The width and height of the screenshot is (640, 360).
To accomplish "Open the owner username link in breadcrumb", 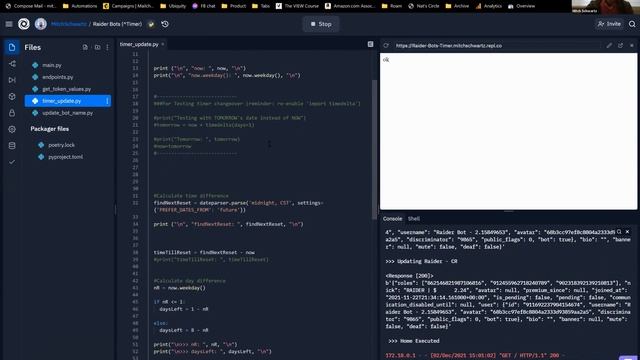I will click(69, 24).
